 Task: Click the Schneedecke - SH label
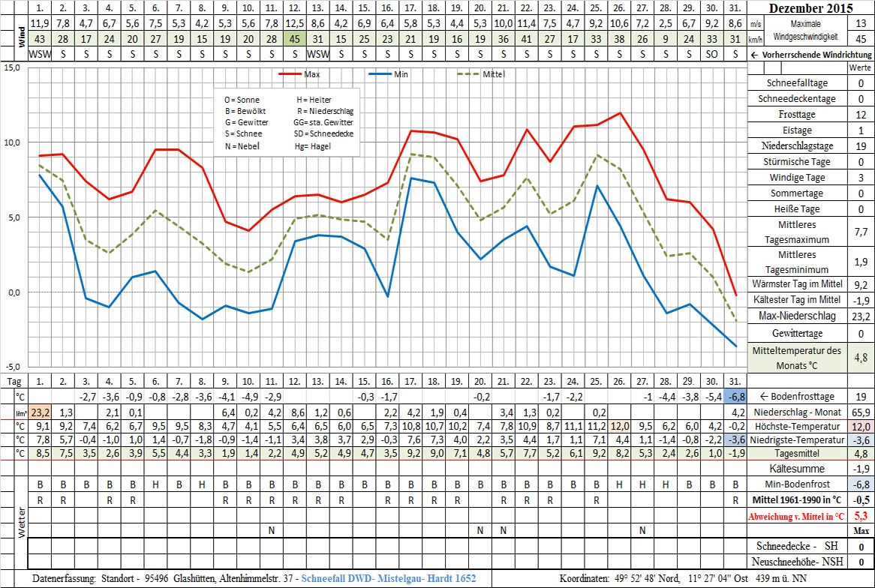click(x=797, y=547)
